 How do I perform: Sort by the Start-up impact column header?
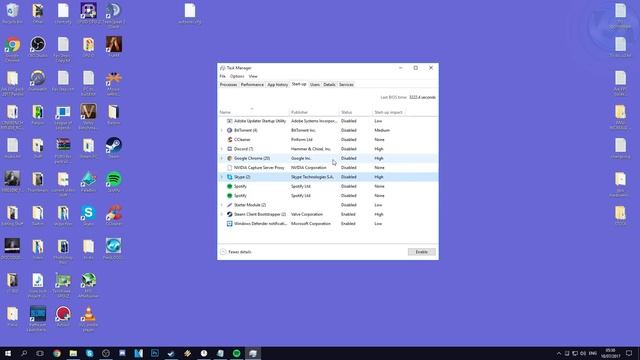coord(389,112)
